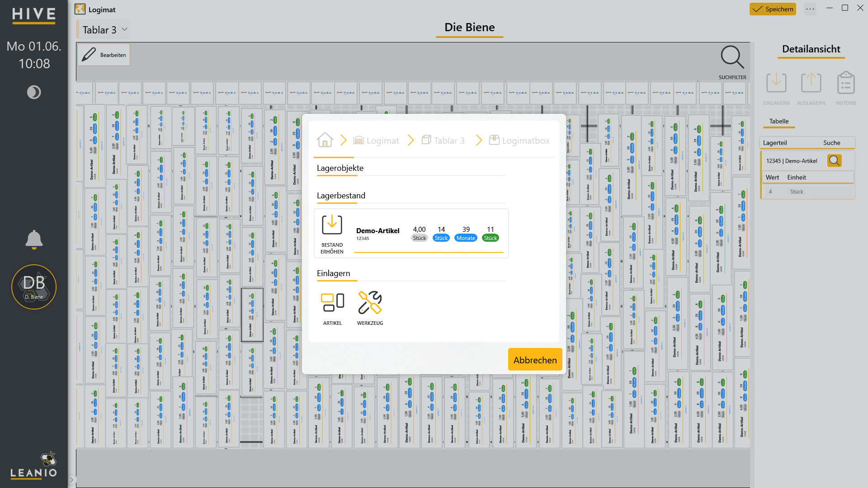Expand the collapsed sidebar arrow

[72, 479]
